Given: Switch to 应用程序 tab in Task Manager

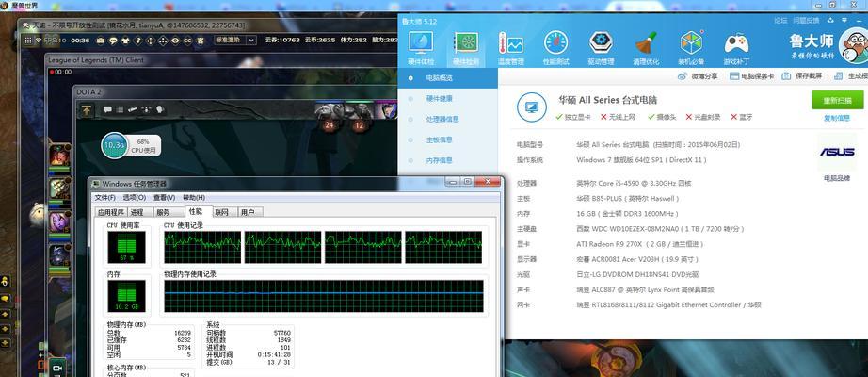Looking at the screenshot, I should click(111, 212).
